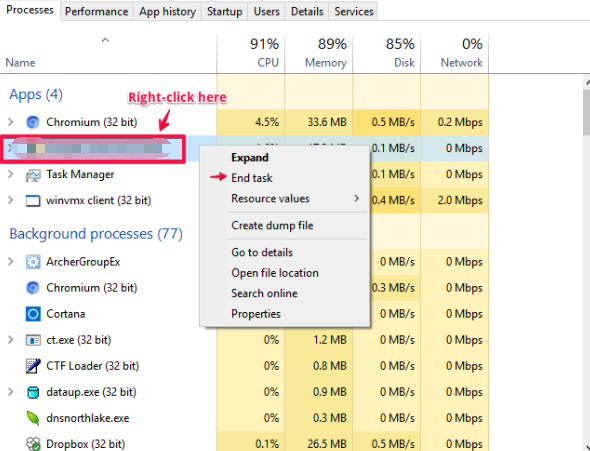The width and height of the screenshot is (590, 451).
Task: Select the Dropbox (32 bit) row name
Action: (85, 444)
